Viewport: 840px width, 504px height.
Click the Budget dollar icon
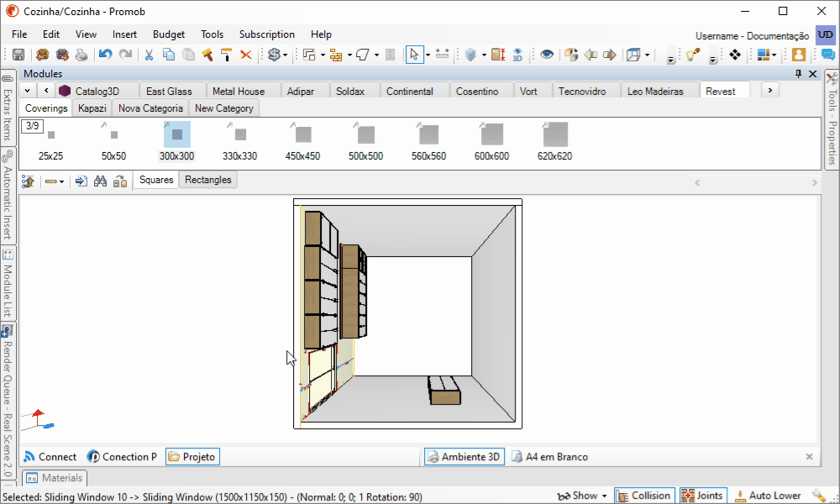click(275, 55)
